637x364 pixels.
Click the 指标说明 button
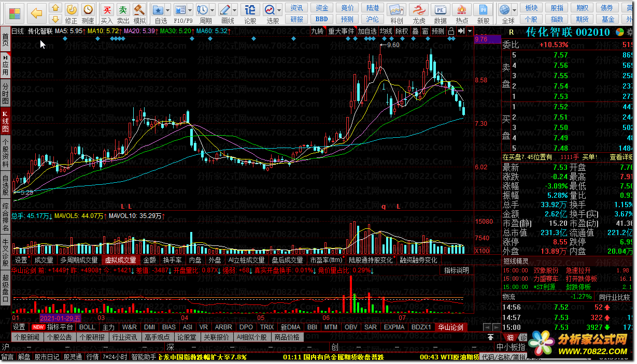click(456, 270)
